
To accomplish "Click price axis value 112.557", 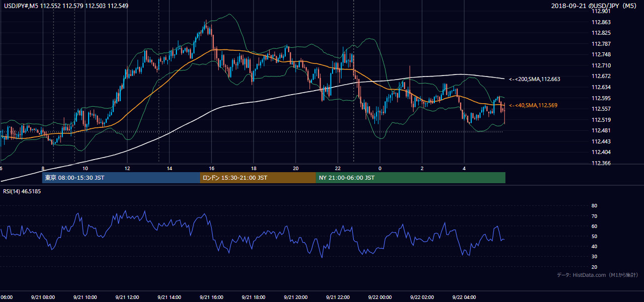I will (601, 109).
